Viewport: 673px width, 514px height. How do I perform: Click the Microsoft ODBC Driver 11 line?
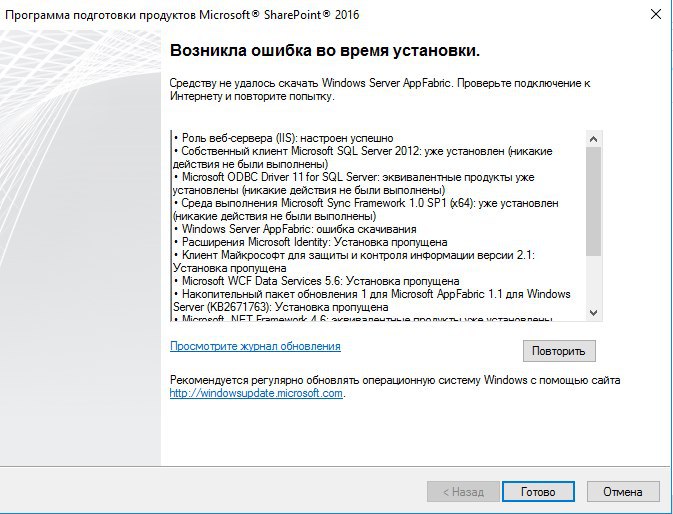pos(354,183)
